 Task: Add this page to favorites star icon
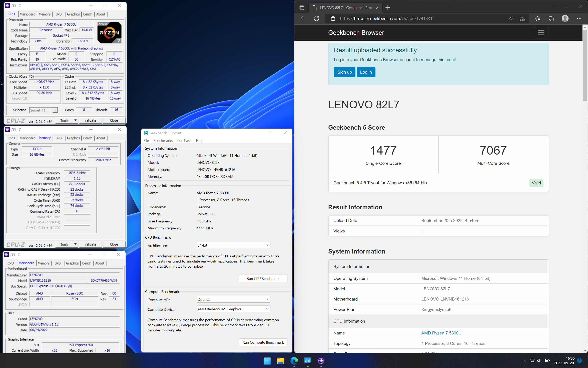point(522,18)
